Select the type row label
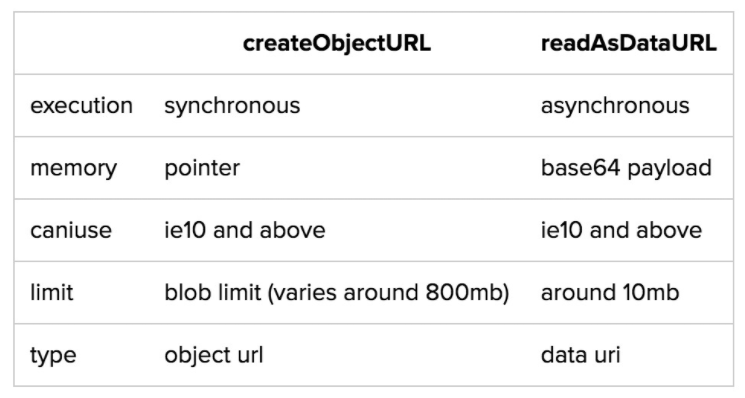This screenshot has height=398, width=745. [x=53, y=356]
